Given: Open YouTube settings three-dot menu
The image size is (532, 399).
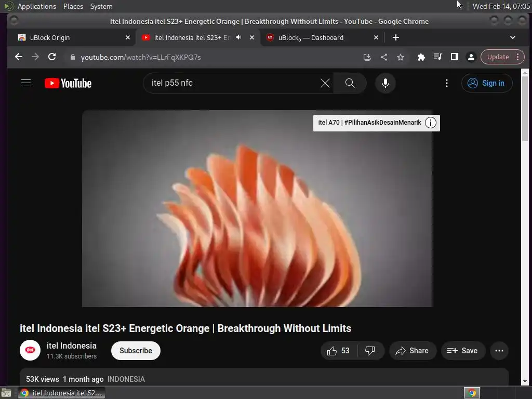Looking at the screenshot, I should click(x=446, y=83).
